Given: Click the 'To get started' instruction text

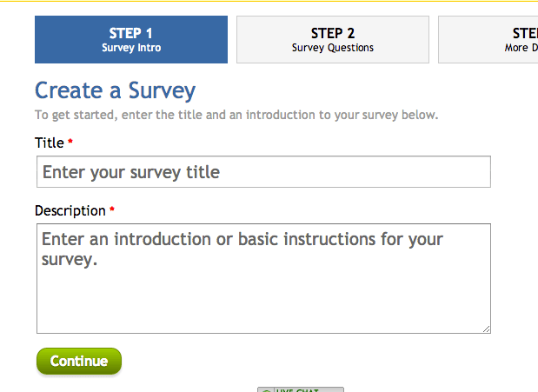Looking at the screenshot, I should tap(236, 115).
